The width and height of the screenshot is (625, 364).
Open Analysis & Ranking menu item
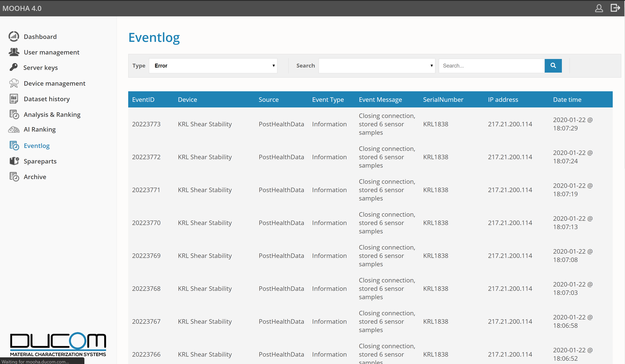(x=52, y=114)
